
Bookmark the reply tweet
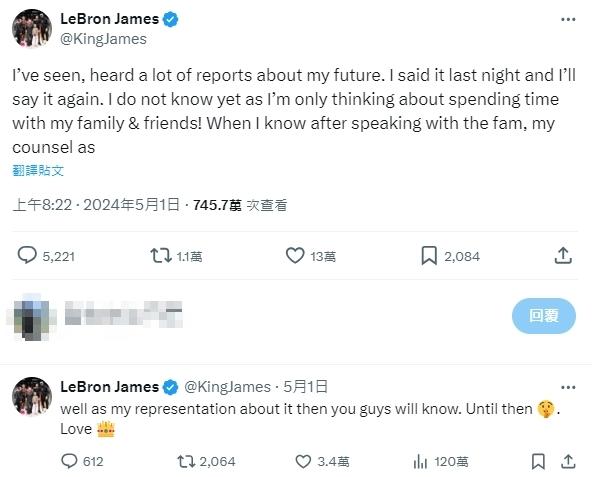pyautogui.click(x=538, y=462)
